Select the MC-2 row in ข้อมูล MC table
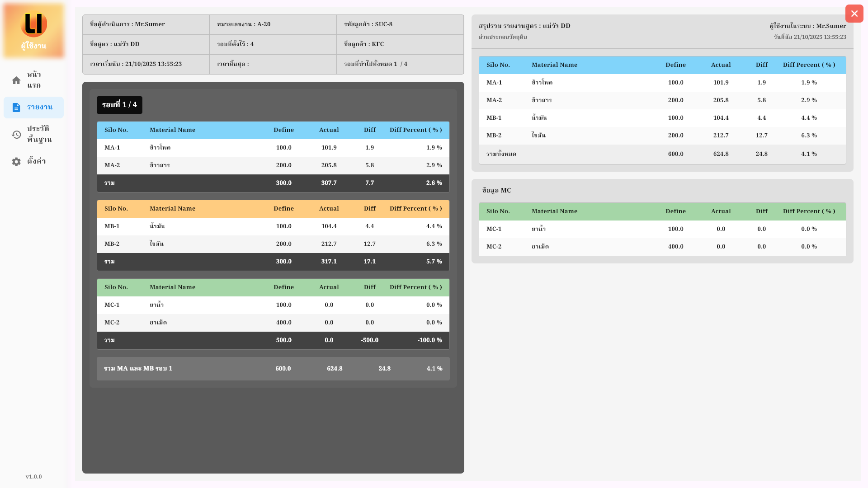The image size is (868, 488). [662, 247]
